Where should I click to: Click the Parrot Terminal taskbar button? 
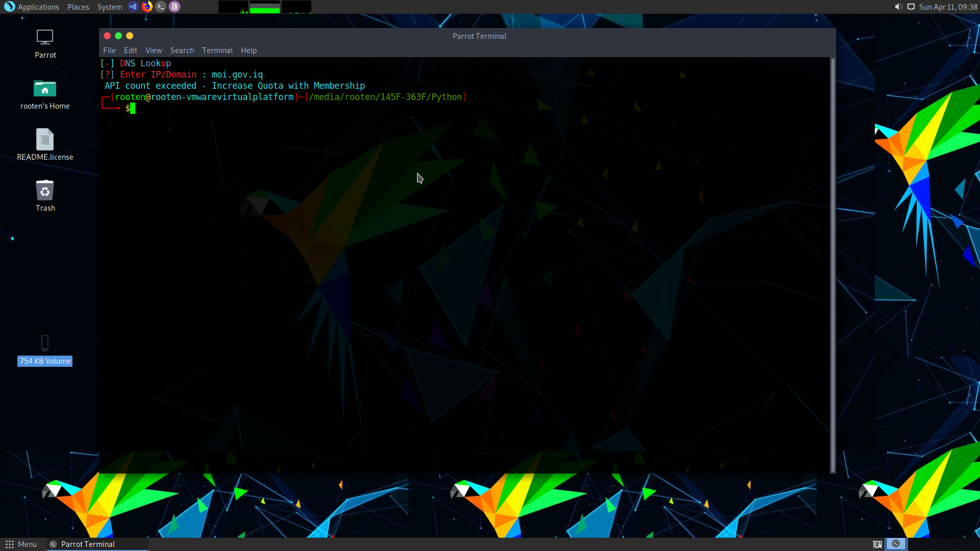coord(97,544)
